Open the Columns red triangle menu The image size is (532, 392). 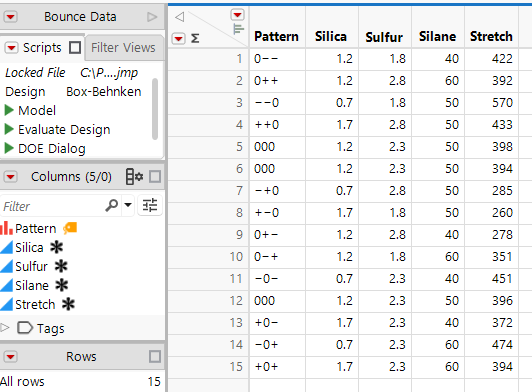coord(11,176)
